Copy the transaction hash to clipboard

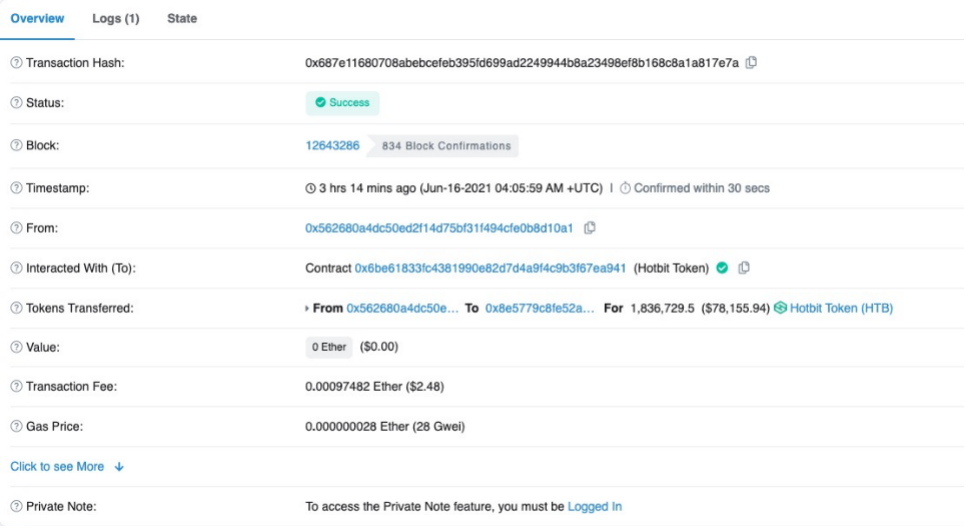tap(751, 62)
